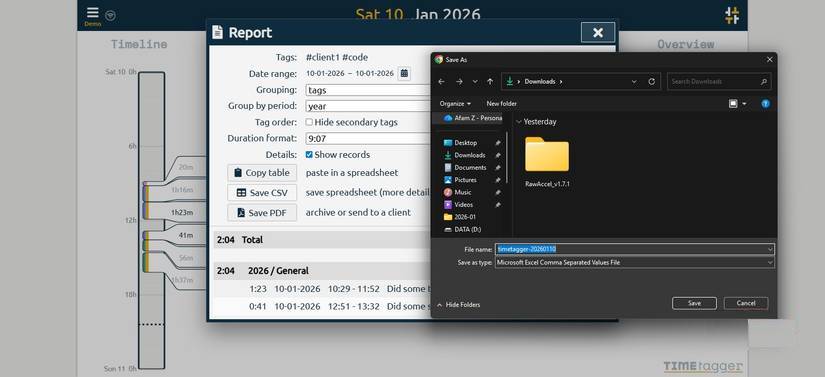Go forward in the Save As dialog
825x377 pixels.
(459, 81)
